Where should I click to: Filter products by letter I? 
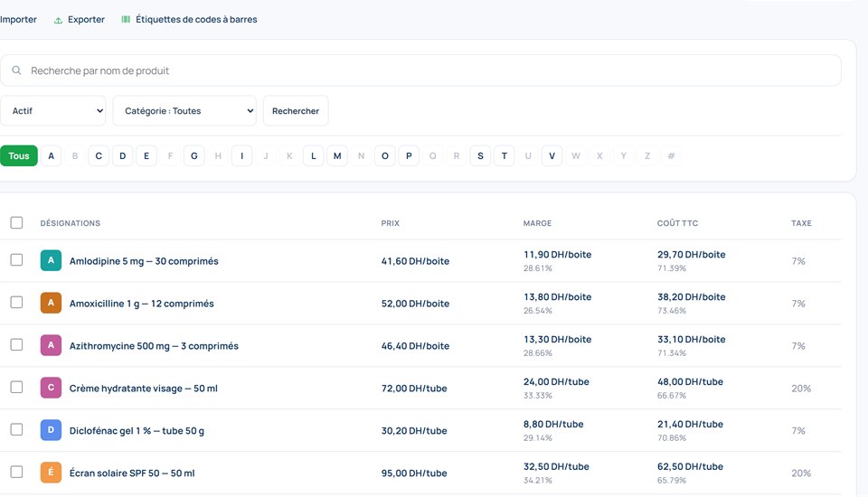[x=242, y=155]
